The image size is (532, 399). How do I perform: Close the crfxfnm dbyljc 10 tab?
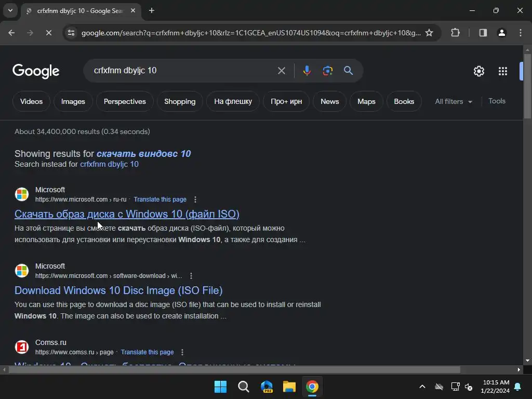(133, 10)
